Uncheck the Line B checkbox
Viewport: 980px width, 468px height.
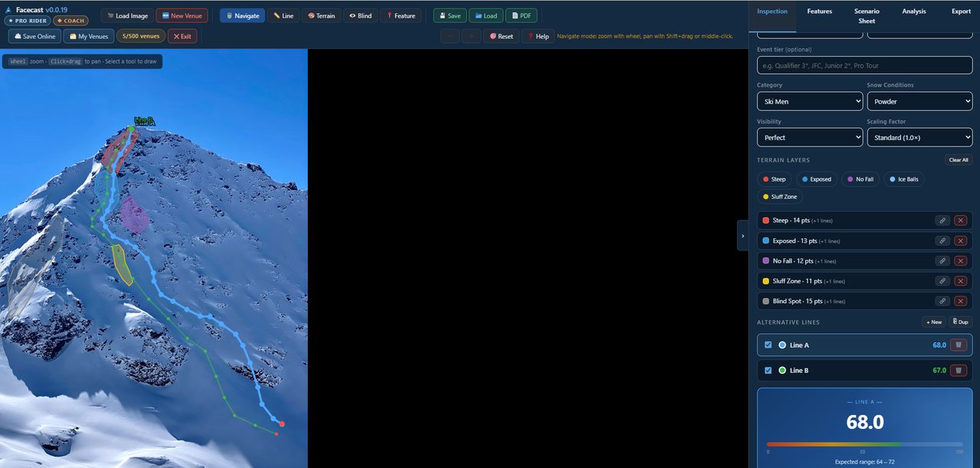click(768, 370)
